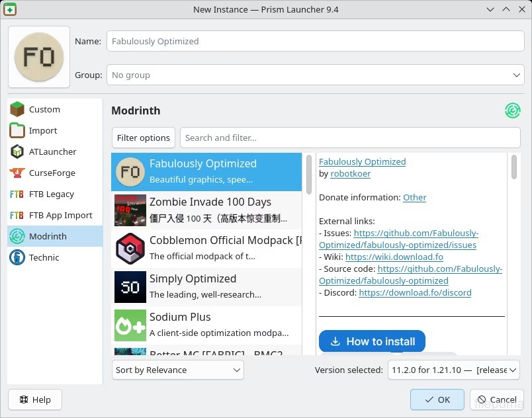Click the Filter options button
The image size is (532, 418).
144,138
